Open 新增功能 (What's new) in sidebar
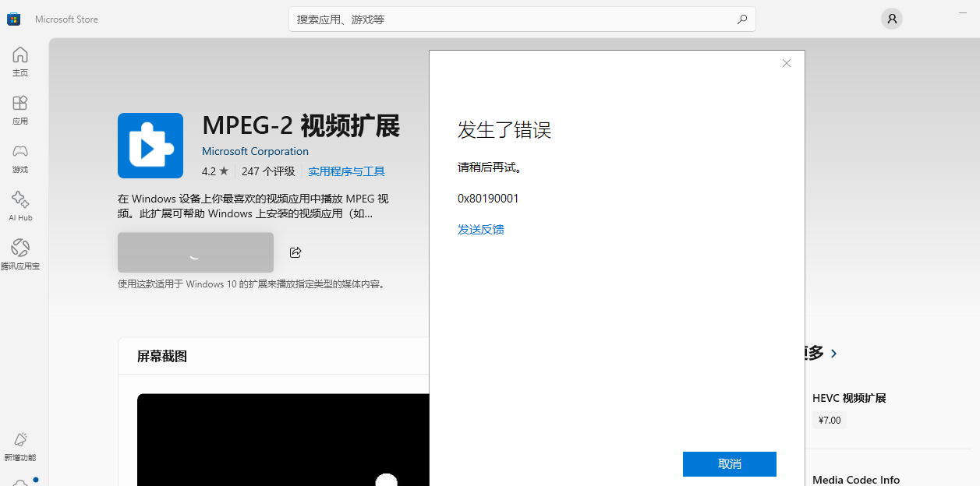Screen dimensions: 980x486 pyautogui.click(x=20, y=446)
